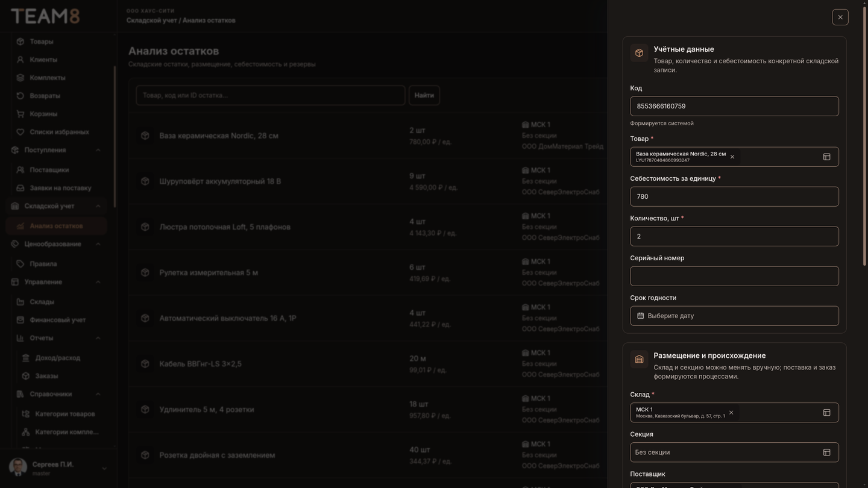Edit the Количество, шт field
The width and height of the screenshot is (868, 488).
click(734, 236)
